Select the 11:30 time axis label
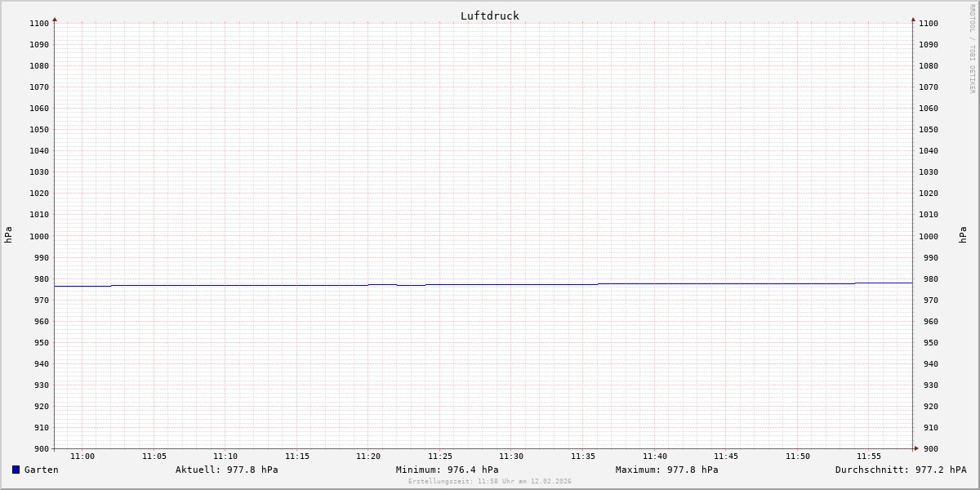 (511, 457)
